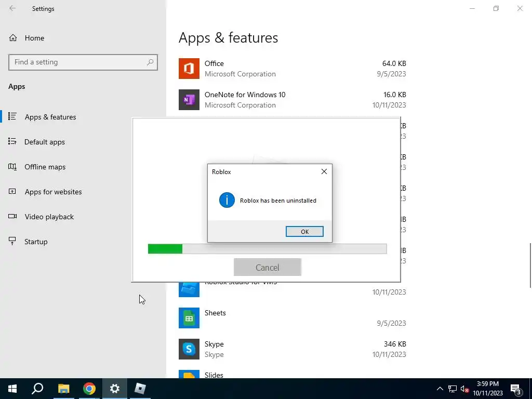The image size is (532, 399).
Task: Click OK in the Roblox dialog
Action: coord(304,231)
